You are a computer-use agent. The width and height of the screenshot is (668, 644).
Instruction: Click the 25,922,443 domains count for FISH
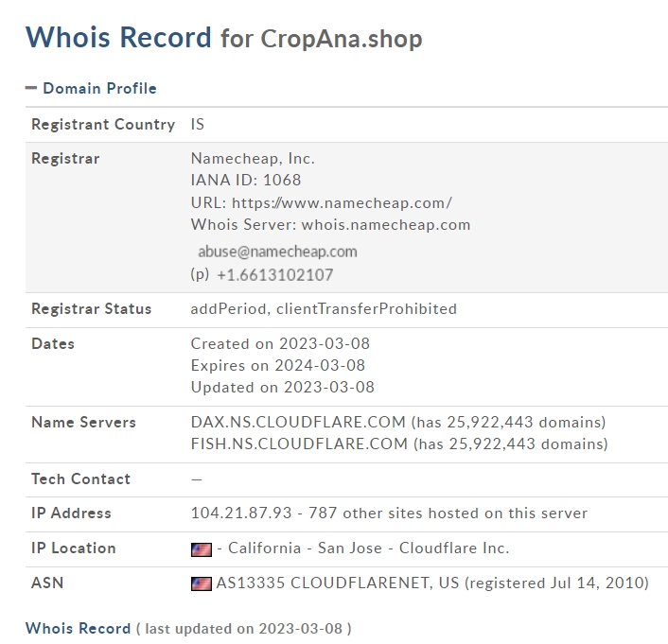click(x=529, y=444)
